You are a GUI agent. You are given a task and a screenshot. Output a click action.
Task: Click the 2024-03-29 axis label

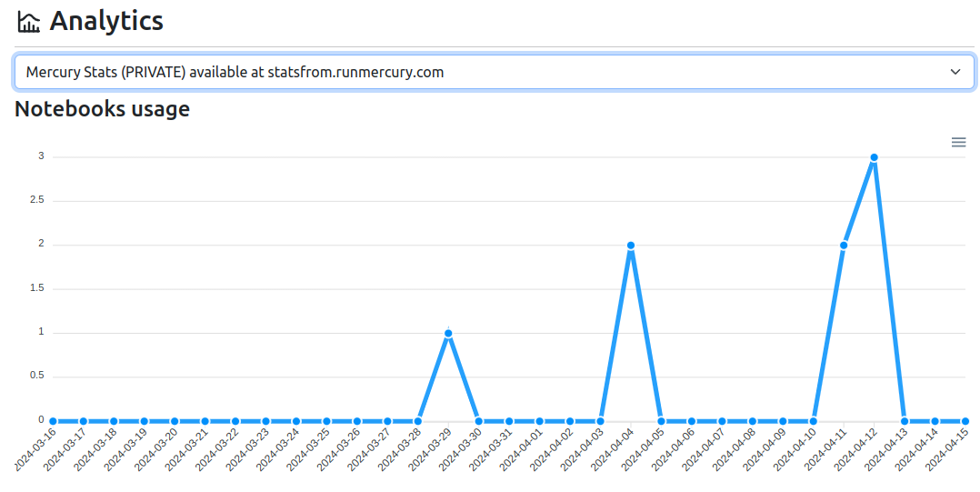431,448
